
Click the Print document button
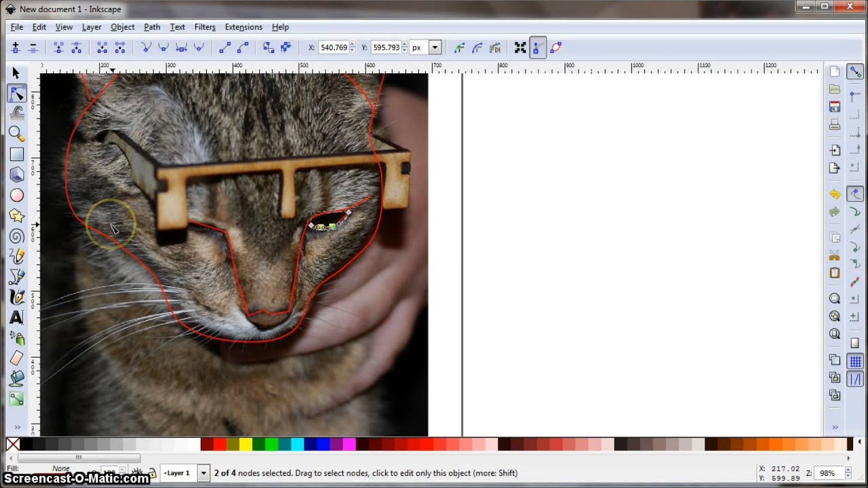pyautogui.click(x=835, y=125)
